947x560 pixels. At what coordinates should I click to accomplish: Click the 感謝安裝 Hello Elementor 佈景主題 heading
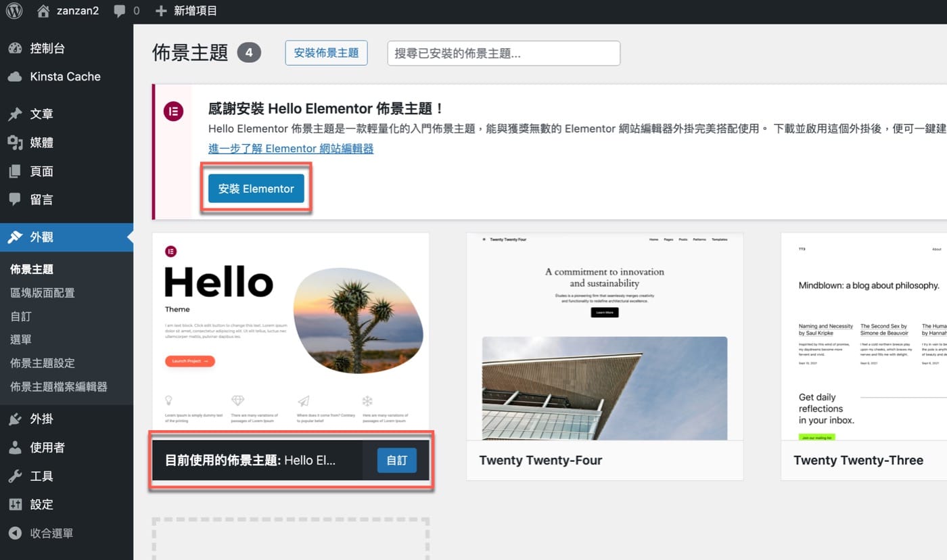pos(326,108)
